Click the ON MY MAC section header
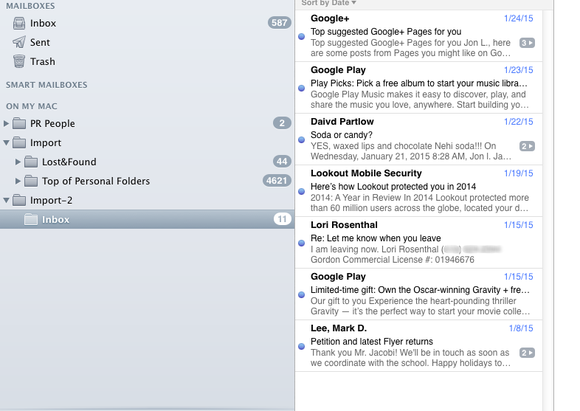580x411 pixels. point(31,107)
